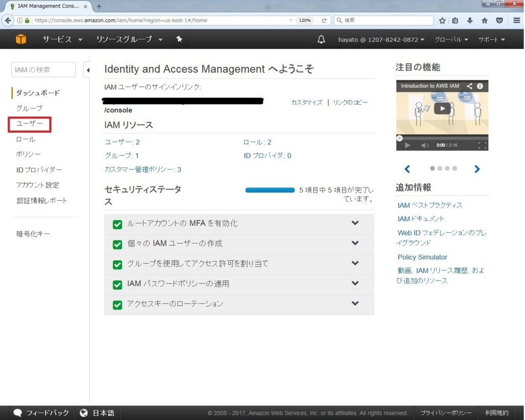
Task: Go to previous featured item arrow
Action: [x=407, y=169]
